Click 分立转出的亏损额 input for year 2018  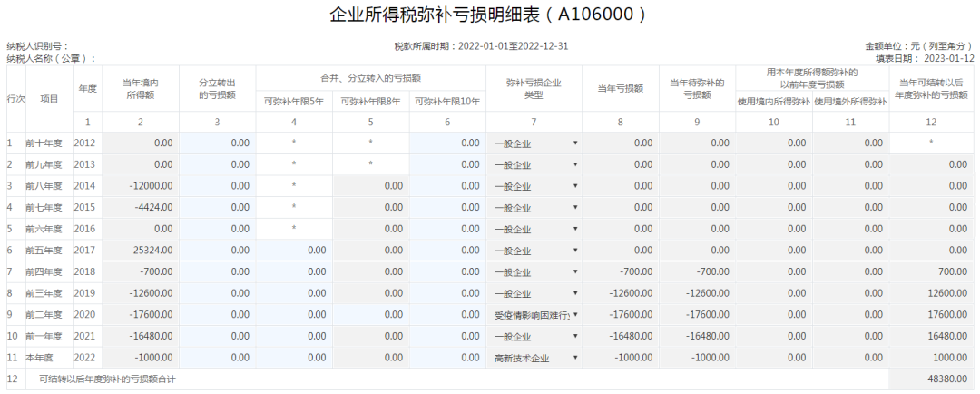point(217,272)
